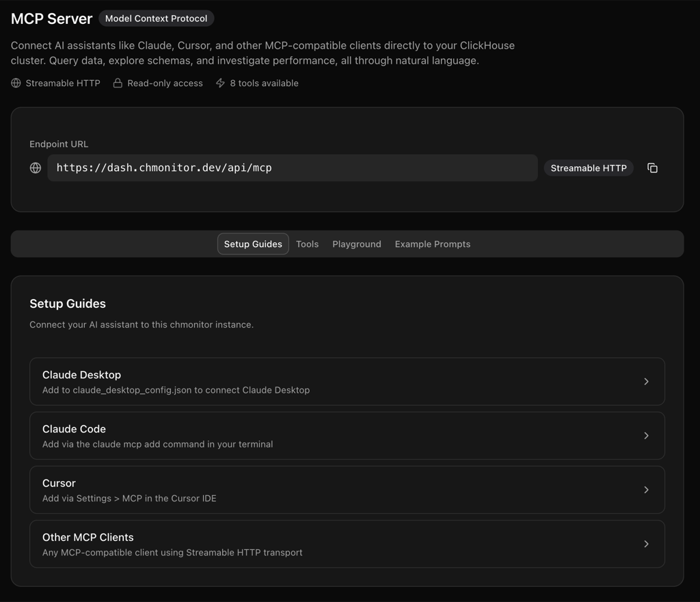Click the Model Context Protocol badge
Image resolution: width=700 pixels, height=602 pixels.
click(x=157, y=18)
